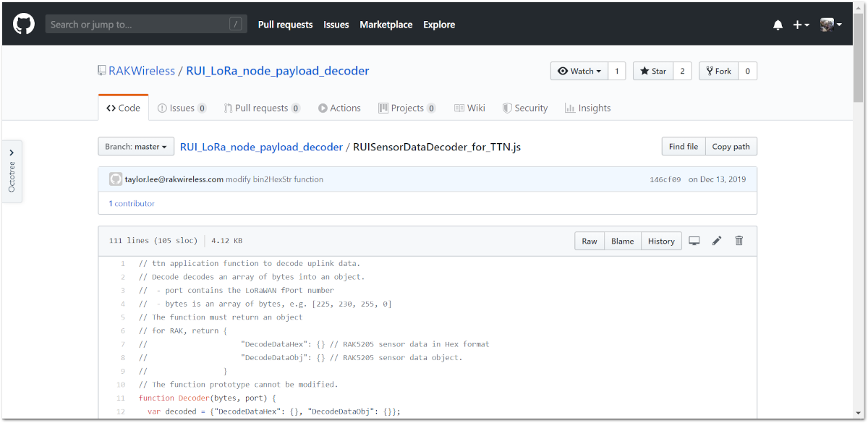Go to Pull requests in top navigation
The width and height of the screenshot is (868, 423).
click(285, 25)
